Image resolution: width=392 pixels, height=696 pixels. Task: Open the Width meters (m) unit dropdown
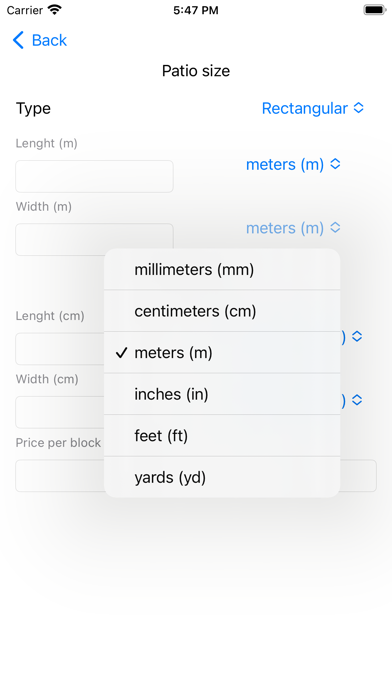point(293,228)
